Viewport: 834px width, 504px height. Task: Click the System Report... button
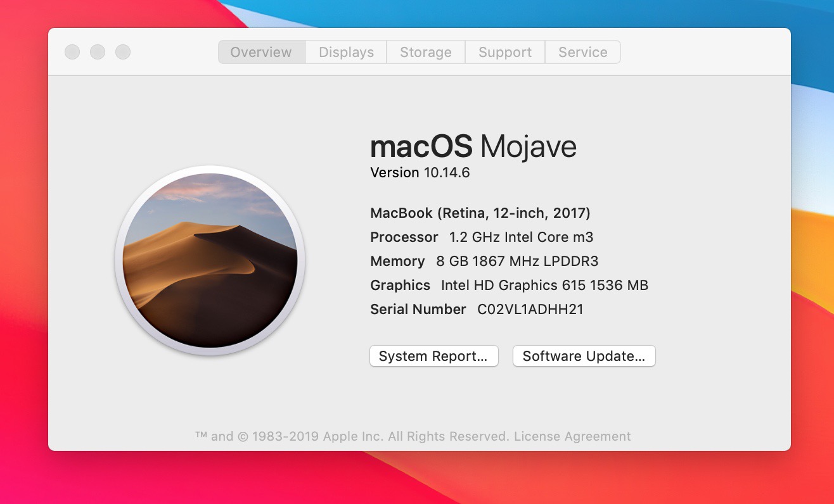point(433,356)
